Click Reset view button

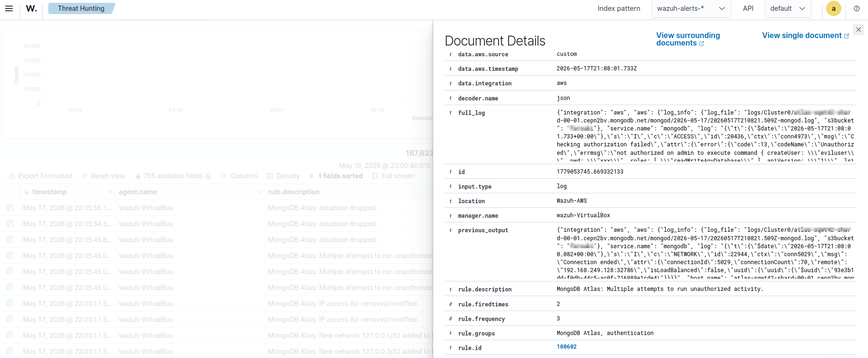point(104,176)
